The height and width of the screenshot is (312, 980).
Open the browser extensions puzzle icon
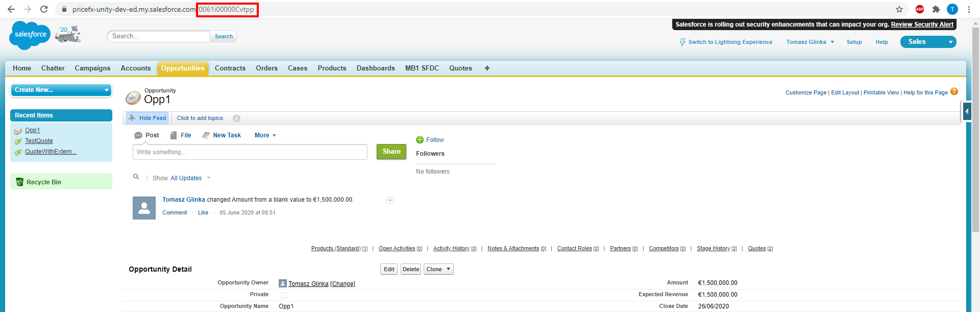[936, 9]
